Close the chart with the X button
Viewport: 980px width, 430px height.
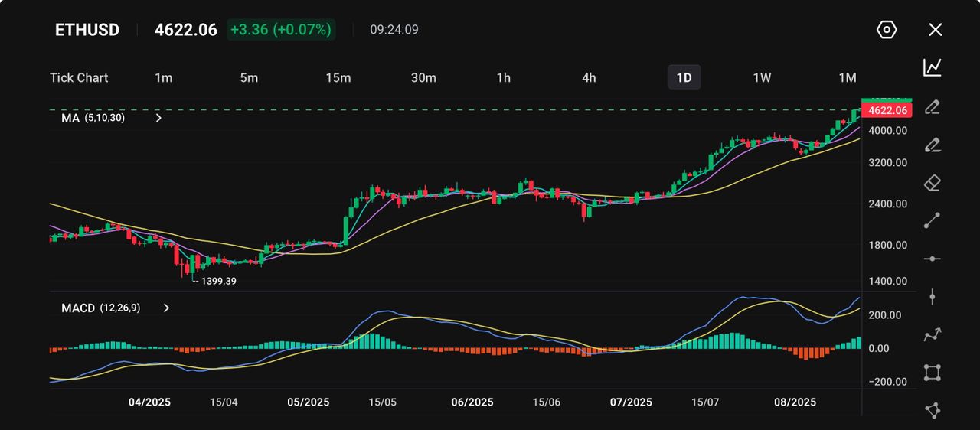[935, 30]
